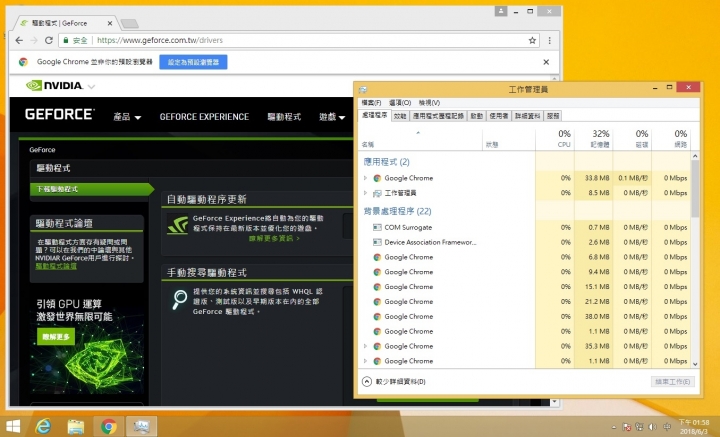Expand the Chrome process using 35.3 MB
The height and width of the screenshot is (437, 720).
[366, 346]
